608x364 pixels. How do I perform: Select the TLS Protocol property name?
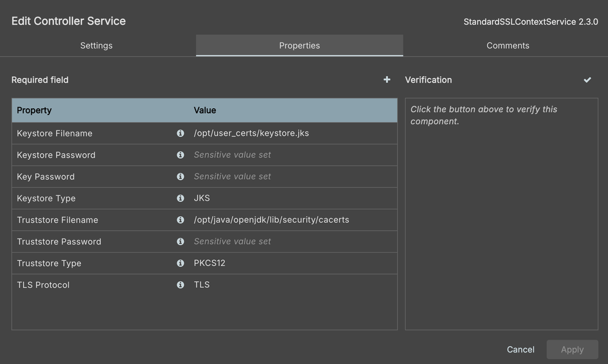pos(43,285)
